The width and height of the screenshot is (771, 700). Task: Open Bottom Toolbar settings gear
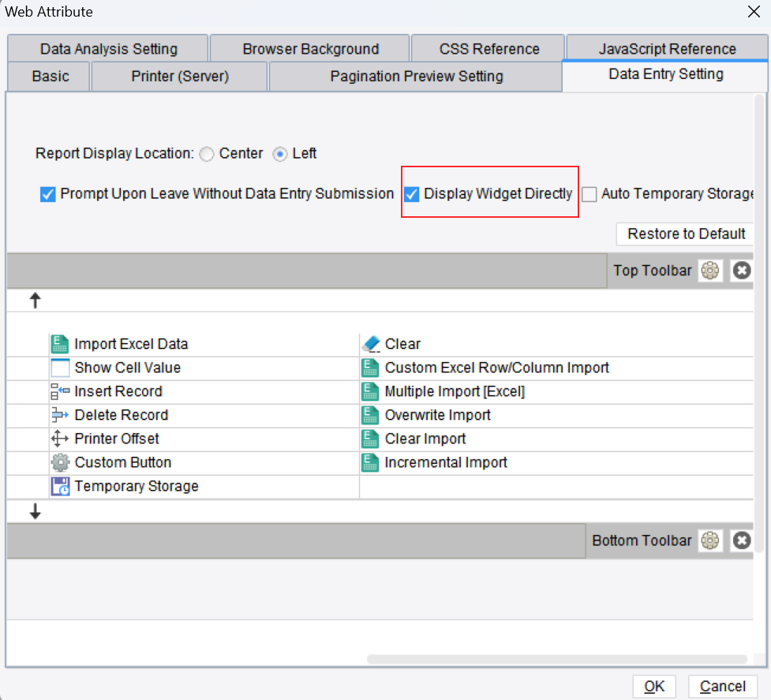pyautogui.click(x=710, y=541)
